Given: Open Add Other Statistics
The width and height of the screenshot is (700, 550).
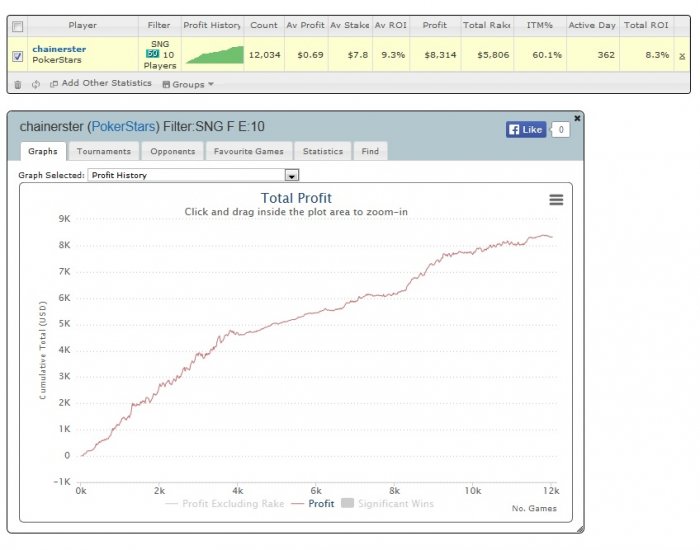Looking at the screenshot, I should (101, 83).
